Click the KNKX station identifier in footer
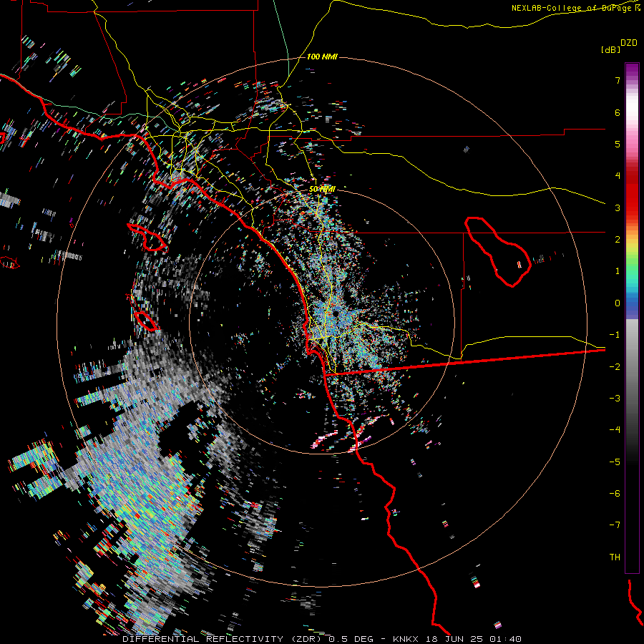The width and height of the screenshot is (644, 644). (x=406, y=639)
